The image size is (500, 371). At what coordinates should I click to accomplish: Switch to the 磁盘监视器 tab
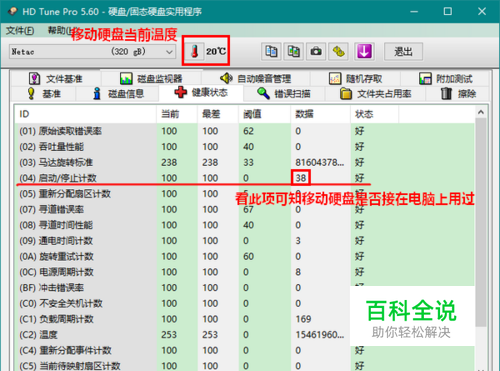[151, 79]
